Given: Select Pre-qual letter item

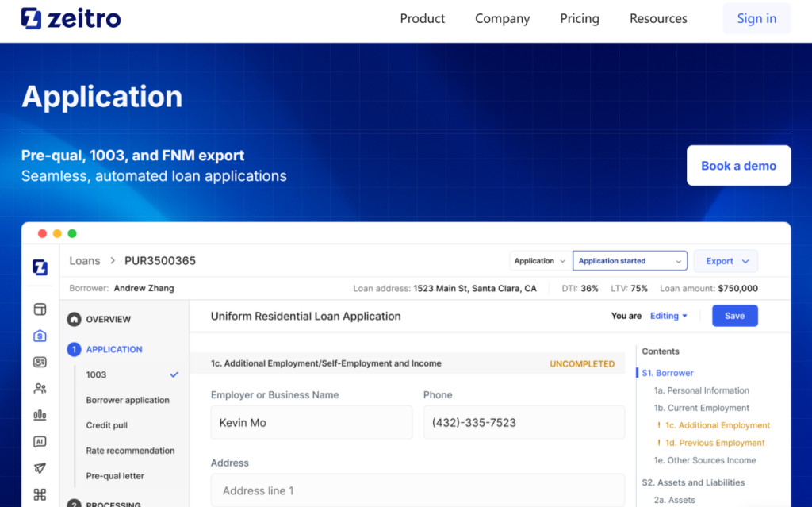Looking at the screenshot, I should click(x=115, y=476).
